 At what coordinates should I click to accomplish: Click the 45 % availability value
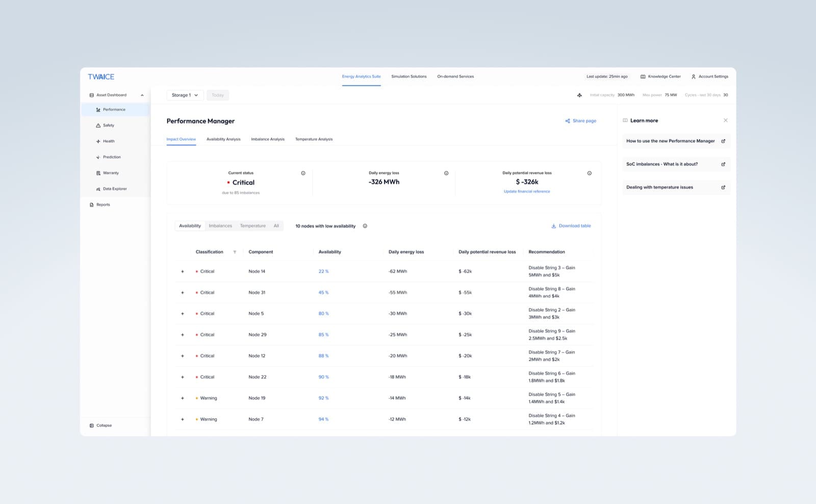pyautogui.click(x=323, y=293)
